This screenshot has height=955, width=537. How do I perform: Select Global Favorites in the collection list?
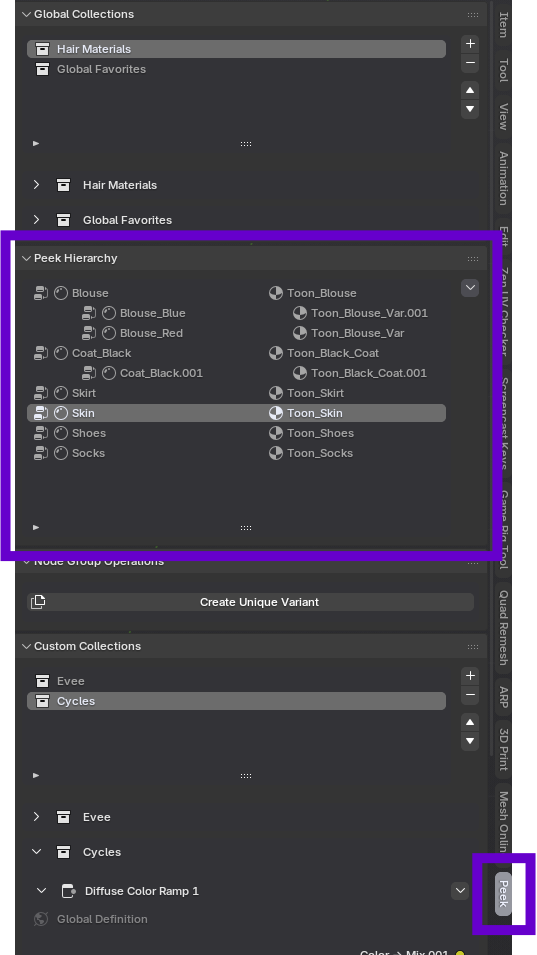click(236, 69)
